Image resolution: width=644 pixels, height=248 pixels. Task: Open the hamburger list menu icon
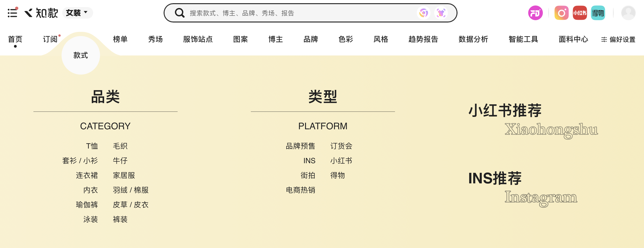pos(13,13)
